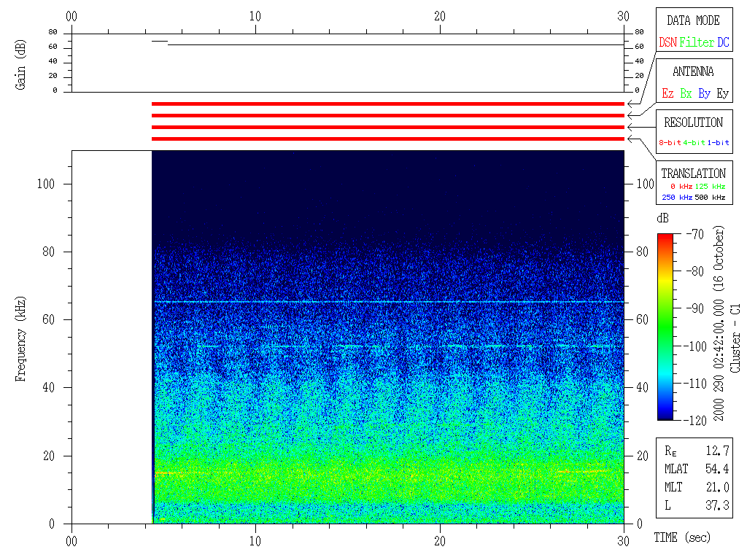Click the red DSN data mode label
Screen dimensions: 747x560
(x=667, y=43)
